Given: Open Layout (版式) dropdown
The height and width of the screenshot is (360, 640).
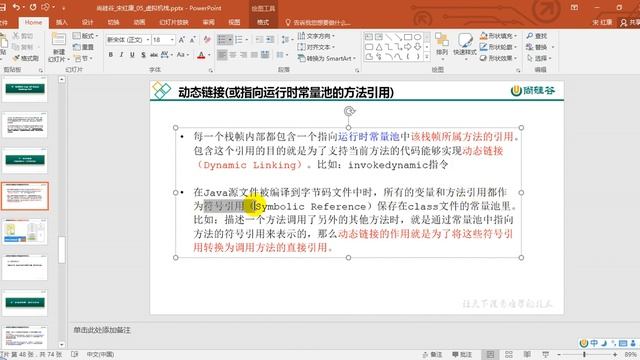Looking at the screenshot, I should point(85,36).
